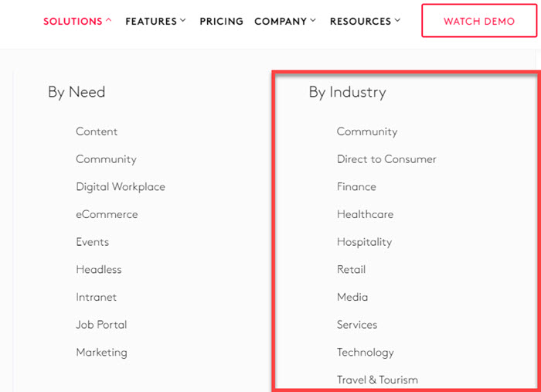541x392 pixels.
Task: Open Travel & Tourism industry link
Action: point(377,380)
